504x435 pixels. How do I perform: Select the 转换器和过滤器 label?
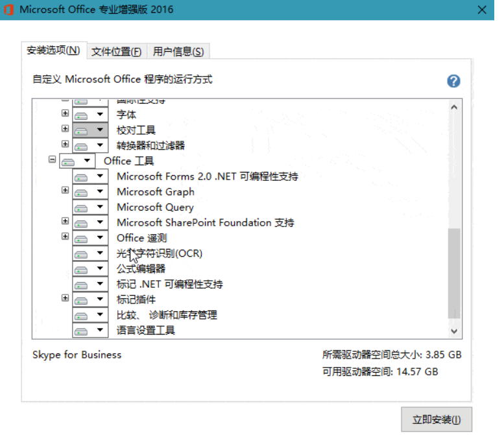click(150, 145)
